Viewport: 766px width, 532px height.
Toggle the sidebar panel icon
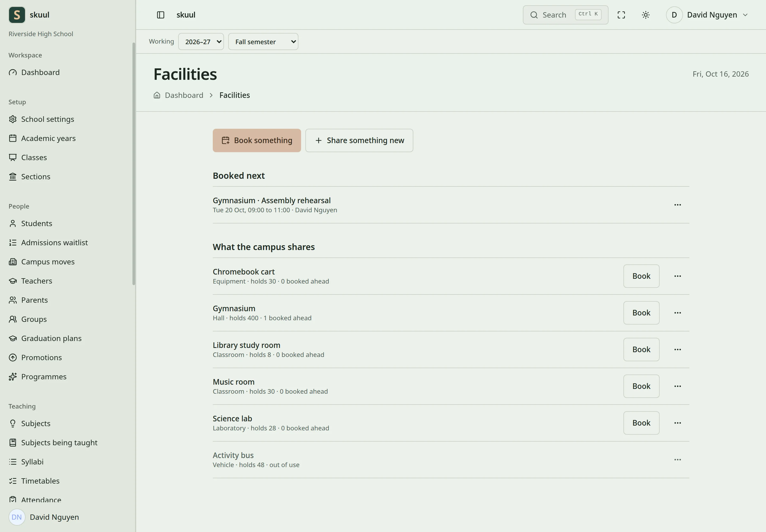pos(161,15)
